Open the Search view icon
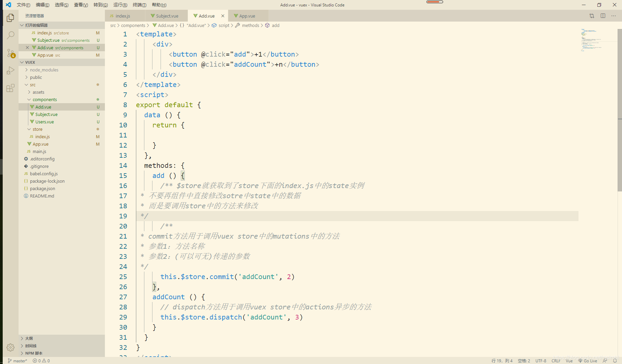622x364 pixels. 10,35
